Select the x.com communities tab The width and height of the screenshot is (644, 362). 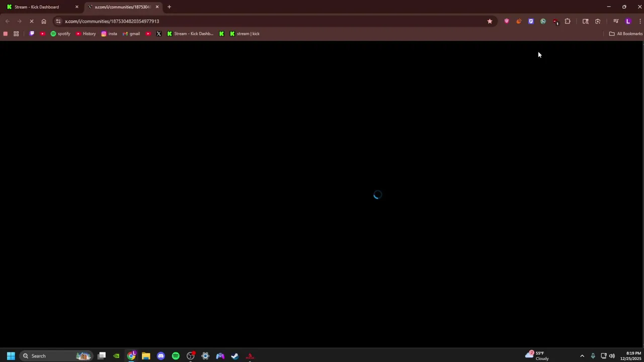(123, 7)
